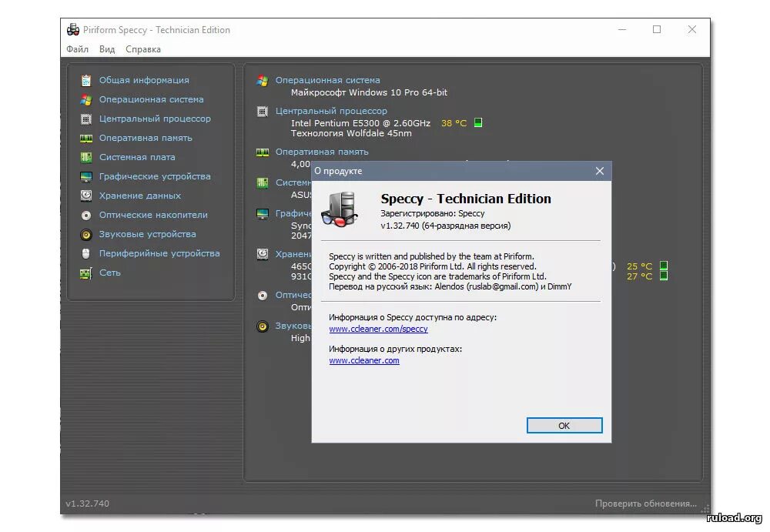Go to Системная плата section in sidebar
The image size is (770, 532).
pos(137,157)
